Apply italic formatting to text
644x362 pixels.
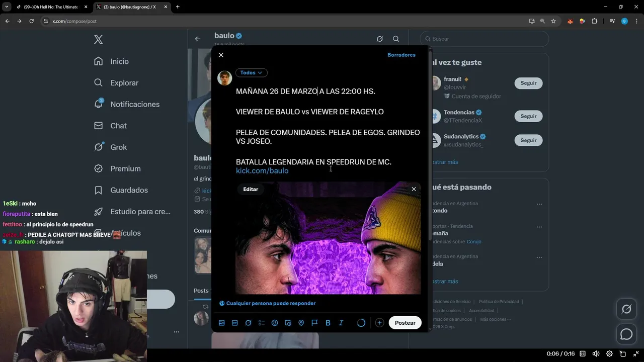coord(341,323)
